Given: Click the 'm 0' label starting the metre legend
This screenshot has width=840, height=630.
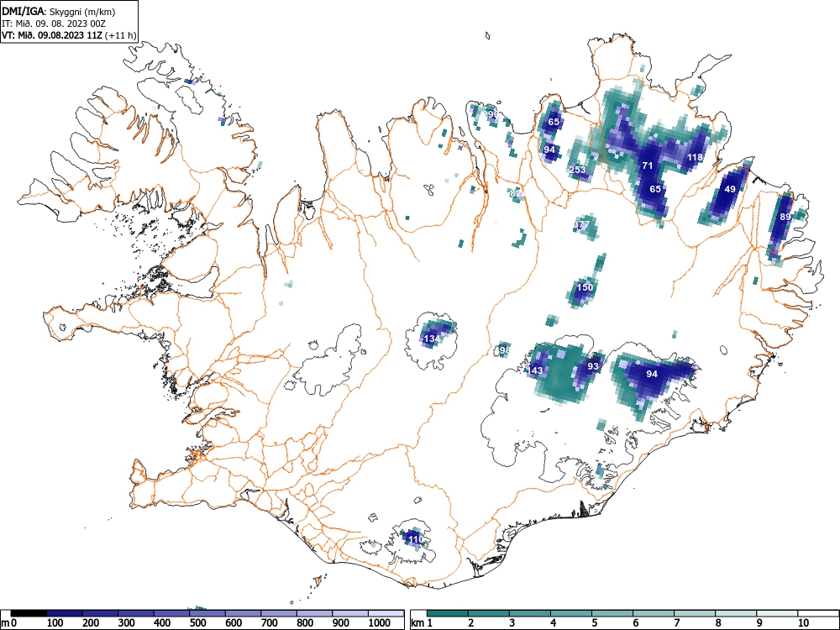Looking at the screenshot, I should pos(9,623).
